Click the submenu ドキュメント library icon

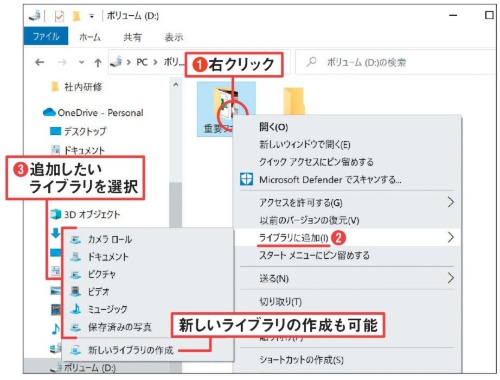point(76,257)
